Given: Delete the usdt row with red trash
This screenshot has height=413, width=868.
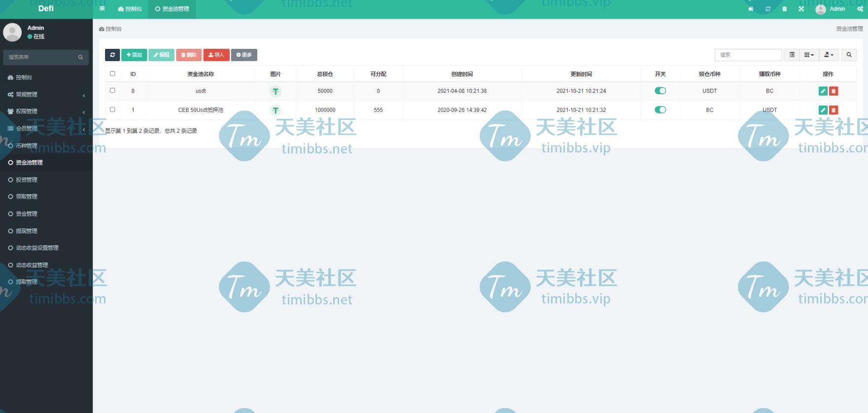Looking at the screenshot, I should pos(833,91).
